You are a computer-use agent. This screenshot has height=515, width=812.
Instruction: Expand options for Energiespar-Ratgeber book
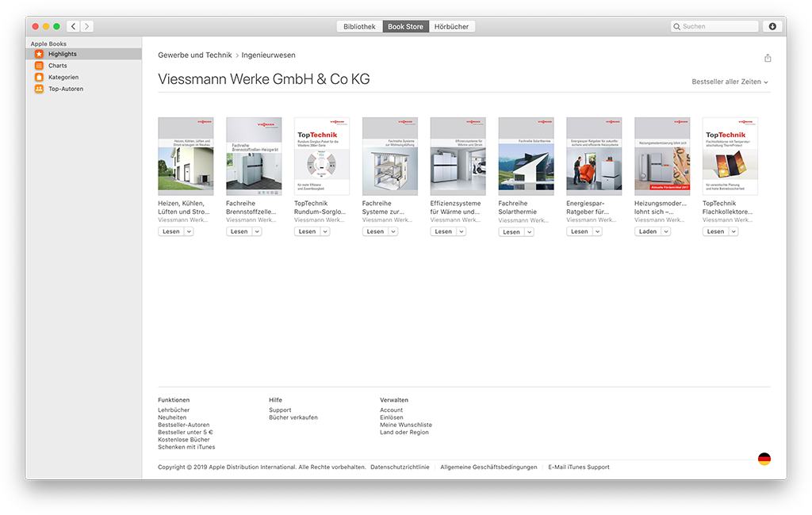598,231
